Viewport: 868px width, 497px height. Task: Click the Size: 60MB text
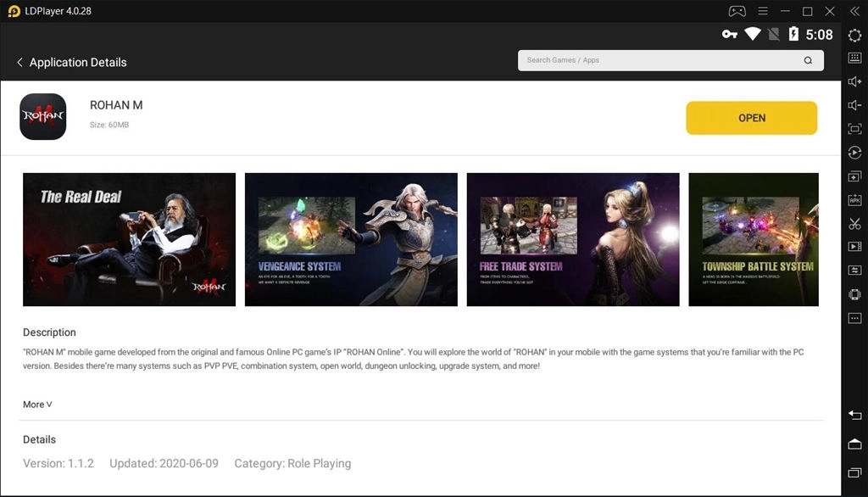(x=109, y=126)
